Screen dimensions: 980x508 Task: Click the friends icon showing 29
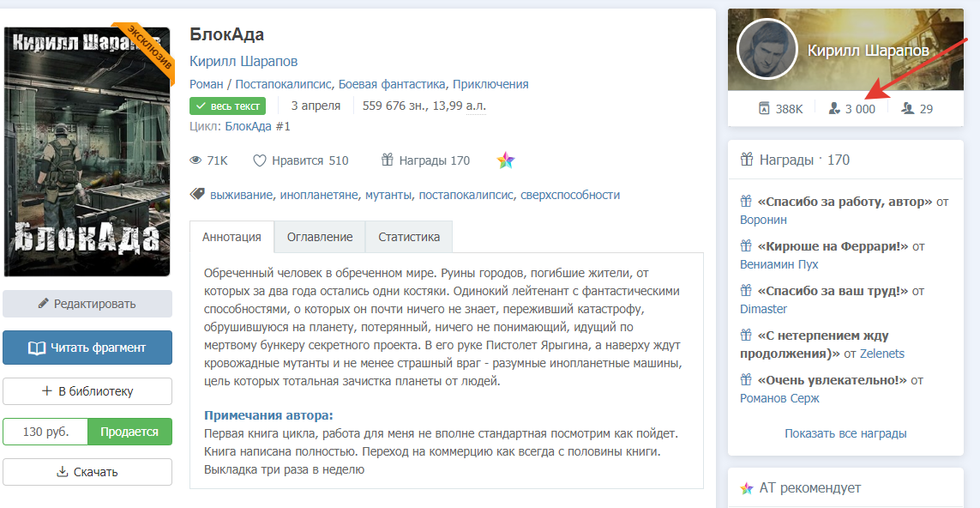908,109
